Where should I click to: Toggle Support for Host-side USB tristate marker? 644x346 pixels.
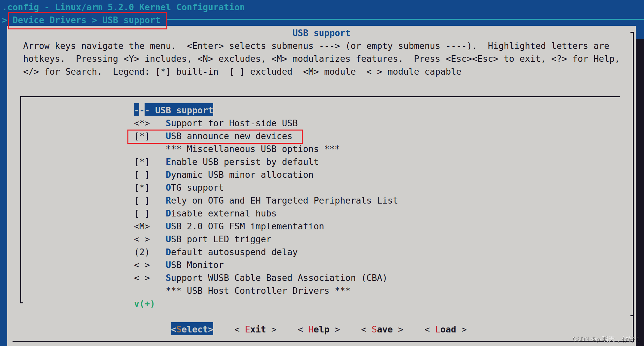click(x=142, y=123)
